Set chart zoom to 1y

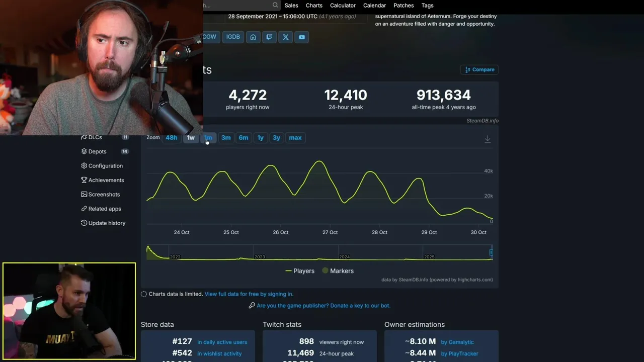(260, 138)
